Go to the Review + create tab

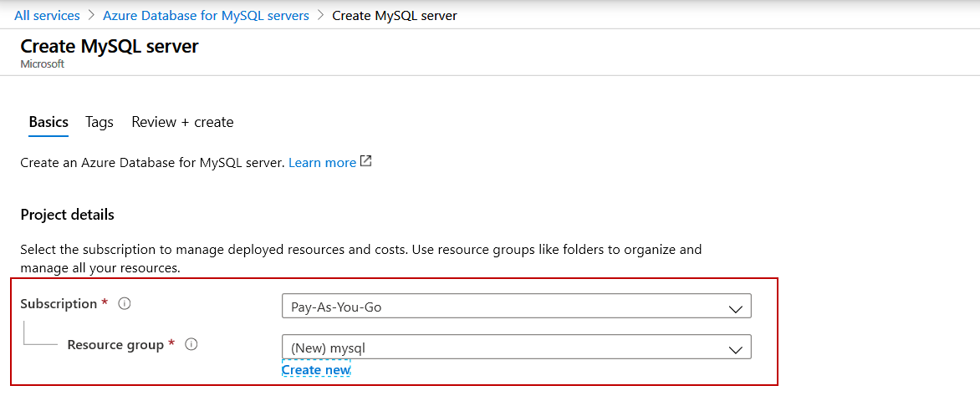182,122
